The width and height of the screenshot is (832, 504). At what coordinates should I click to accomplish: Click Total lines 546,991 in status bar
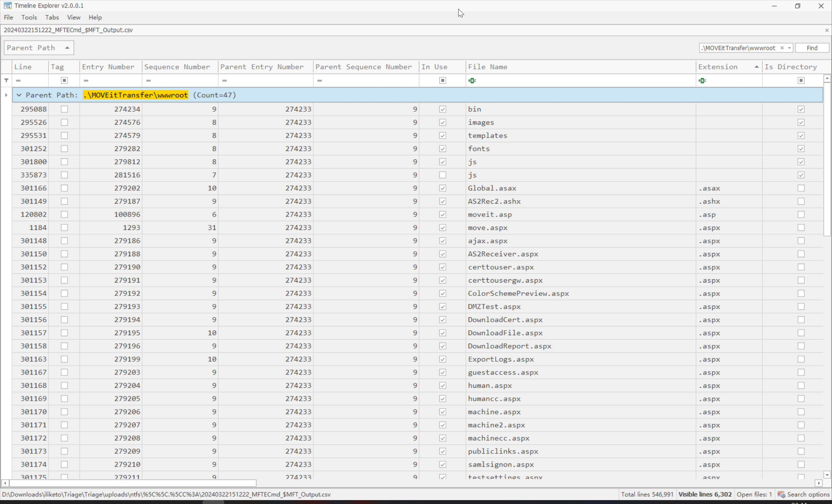coord(647,494)
